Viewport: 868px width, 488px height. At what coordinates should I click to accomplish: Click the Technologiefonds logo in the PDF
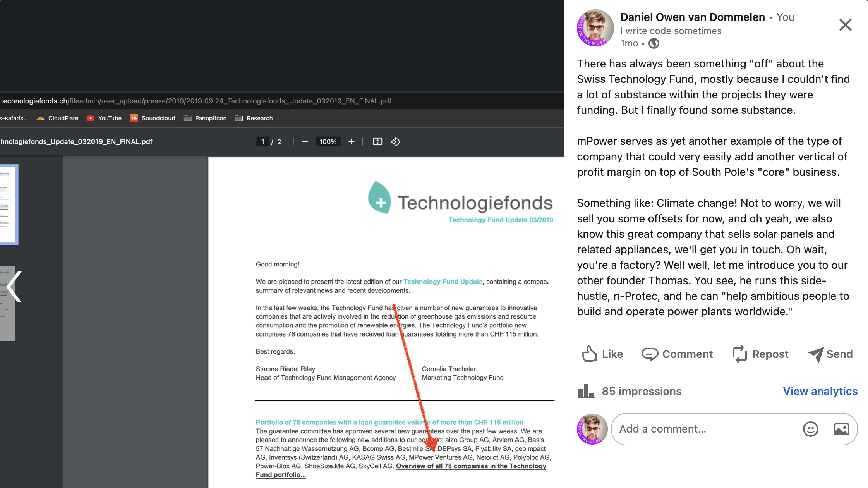(460, 198)
